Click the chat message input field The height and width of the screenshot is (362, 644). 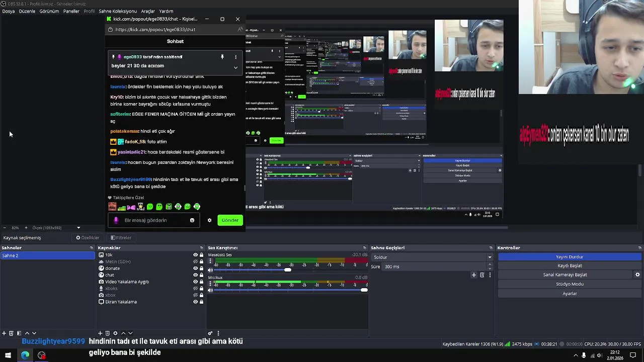click(x=153, y=220)
